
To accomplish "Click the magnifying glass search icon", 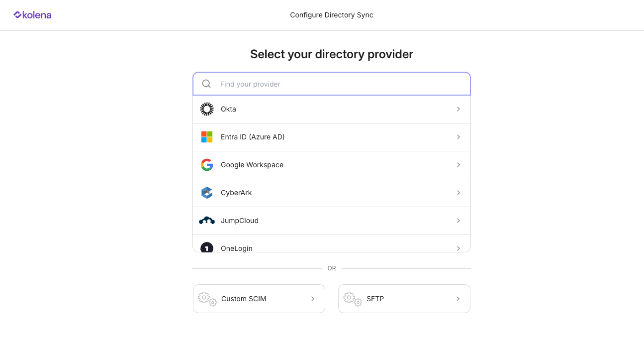I will pyautogui.click(x=206, y=84).
